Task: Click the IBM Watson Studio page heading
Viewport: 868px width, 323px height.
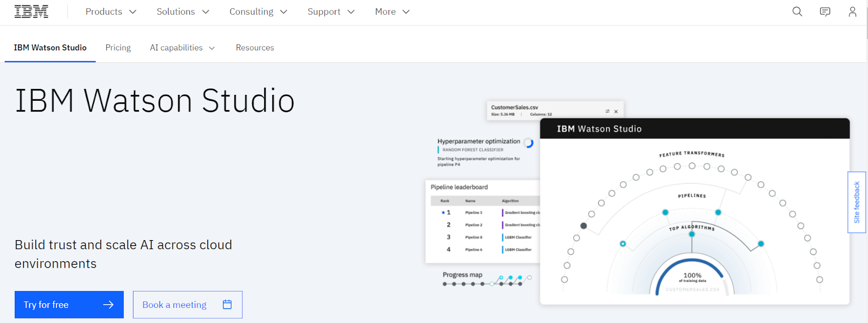Action: click(155, 101)
